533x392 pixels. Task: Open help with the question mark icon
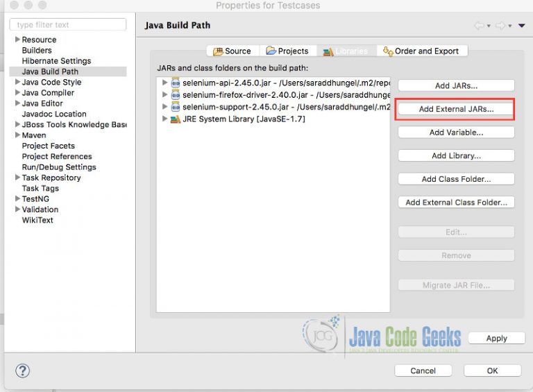(x=23, y=370)
